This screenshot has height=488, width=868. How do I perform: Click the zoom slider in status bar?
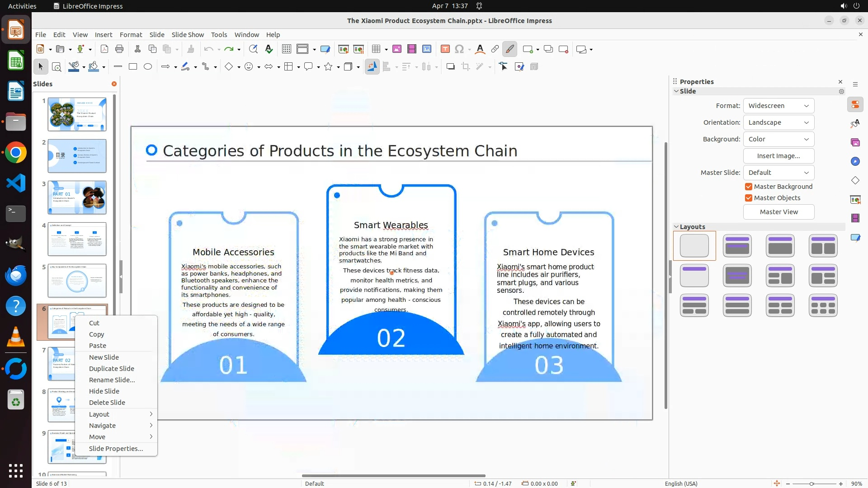811,483
